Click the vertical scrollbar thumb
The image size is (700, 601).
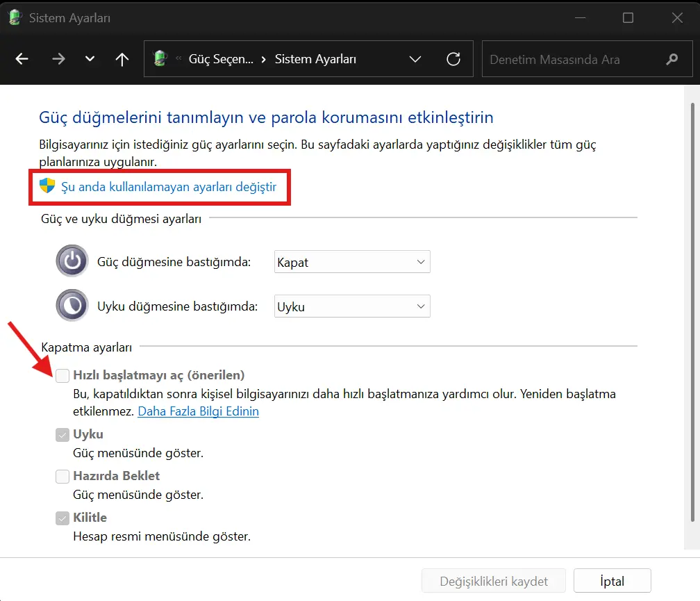pos(692,312)
